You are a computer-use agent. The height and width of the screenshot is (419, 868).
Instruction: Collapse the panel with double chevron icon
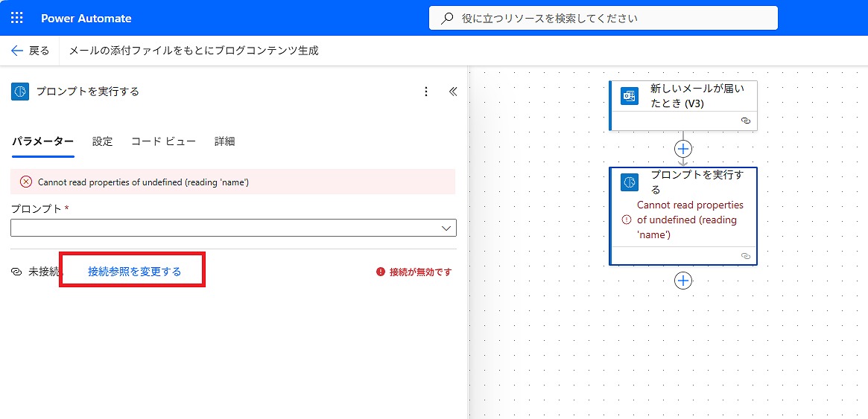(x=452, y=92)
